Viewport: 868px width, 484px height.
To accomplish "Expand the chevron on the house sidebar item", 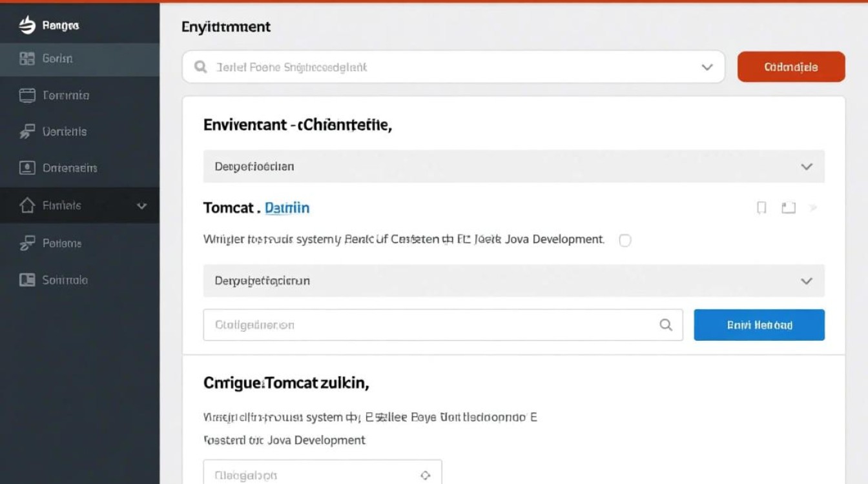I will [142, 206].
